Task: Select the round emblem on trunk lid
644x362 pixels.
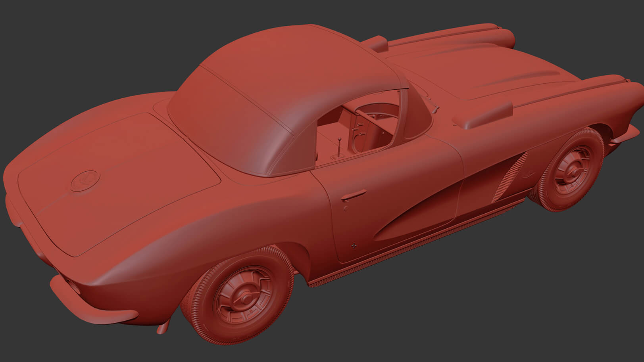Action: 85,180
